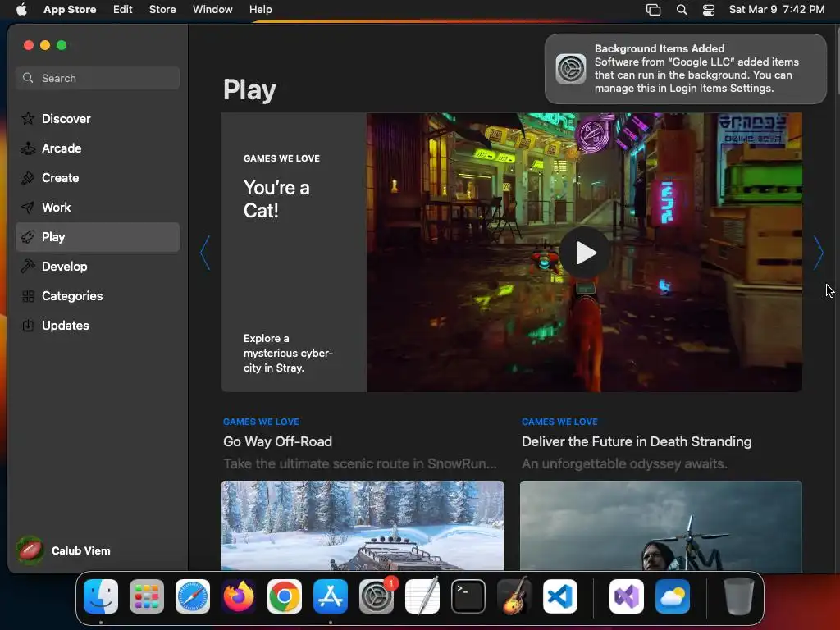Open Stage Manager icon in menu bar
Viewport: 840px width, 630px height.
pyautogui.click(x=653, y=9)
